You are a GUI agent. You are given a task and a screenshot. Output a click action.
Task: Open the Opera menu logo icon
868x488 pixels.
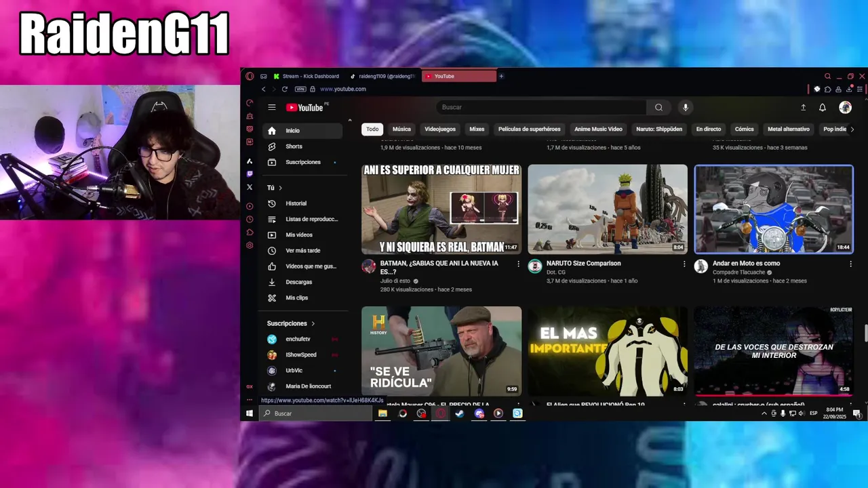point(250,76)
